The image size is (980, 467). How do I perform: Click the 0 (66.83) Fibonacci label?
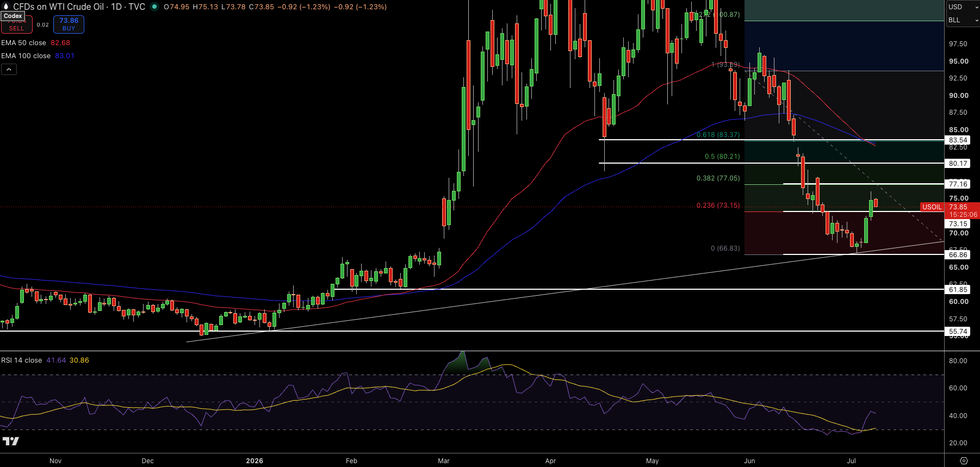(x=725, y=248)
